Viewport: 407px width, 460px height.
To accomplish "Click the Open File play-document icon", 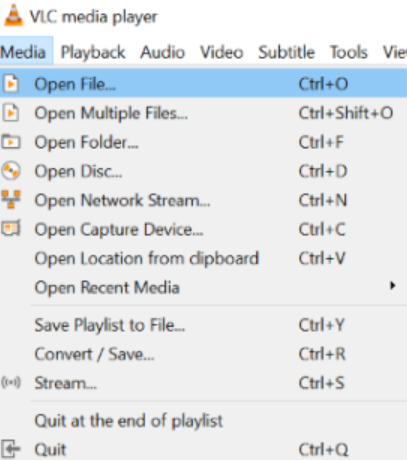I will [11, 84].
